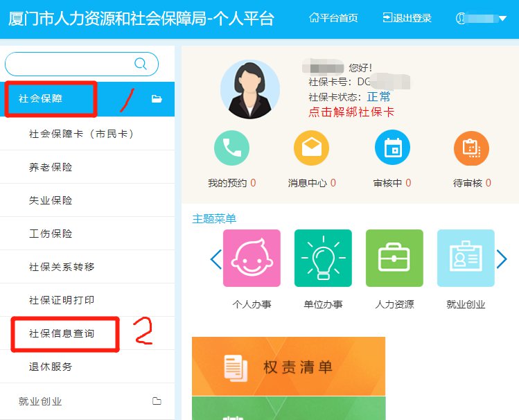Open 退休服务 menu item
The width and height of the screenshot is (519, 420).
pyautogui.click(x=87, y=367)
